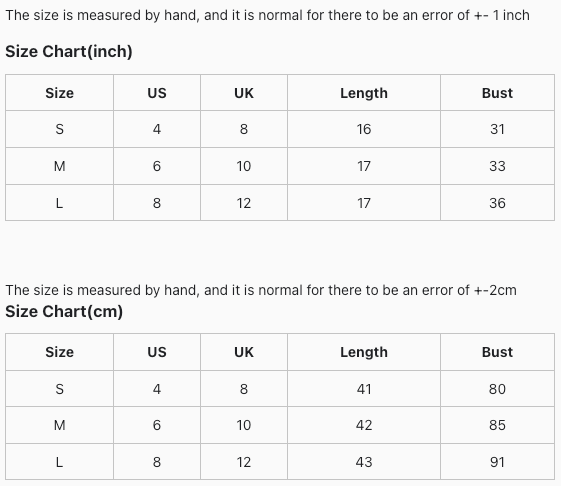Screen dimensions: 561x486
Task: Select size L row in inch table
Action: (x=280, y=203)
